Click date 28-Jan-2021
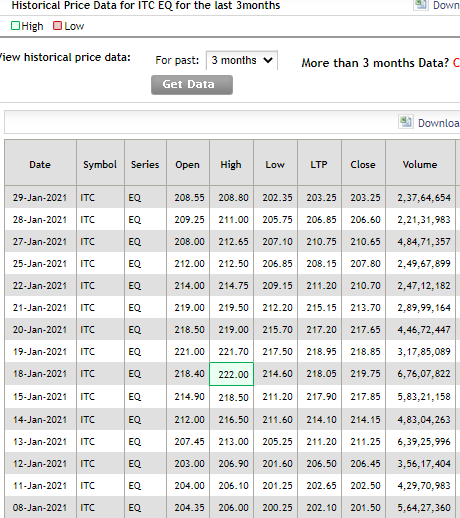460x518 pixels. (x=40, y=219)
